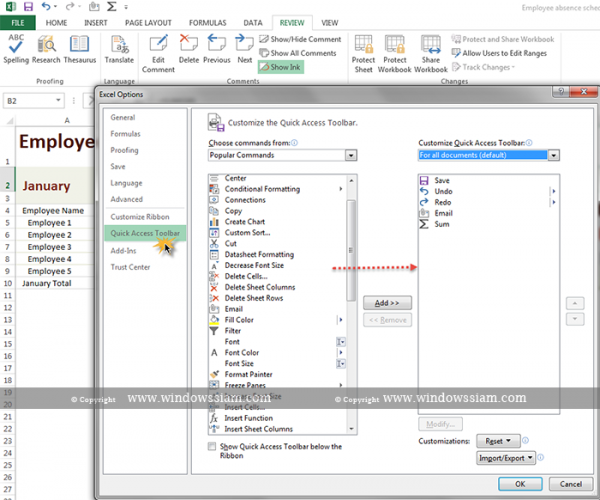Select Insert Function in the commands list
The width and height of the screenshot is (600, 500).
(277, 418)
